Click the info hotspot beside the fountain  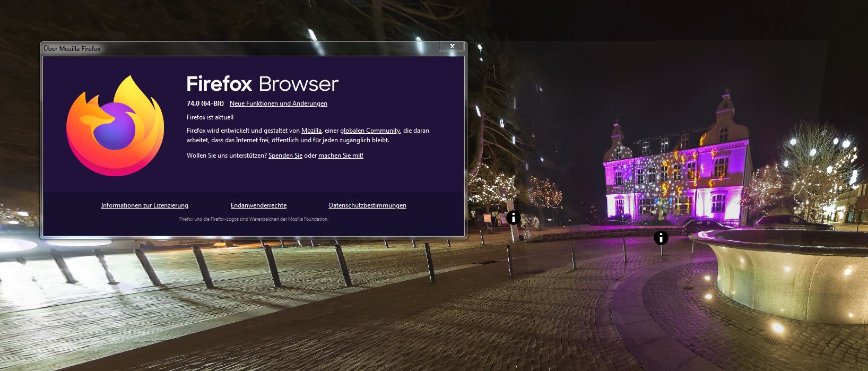[x=661, y=238]
